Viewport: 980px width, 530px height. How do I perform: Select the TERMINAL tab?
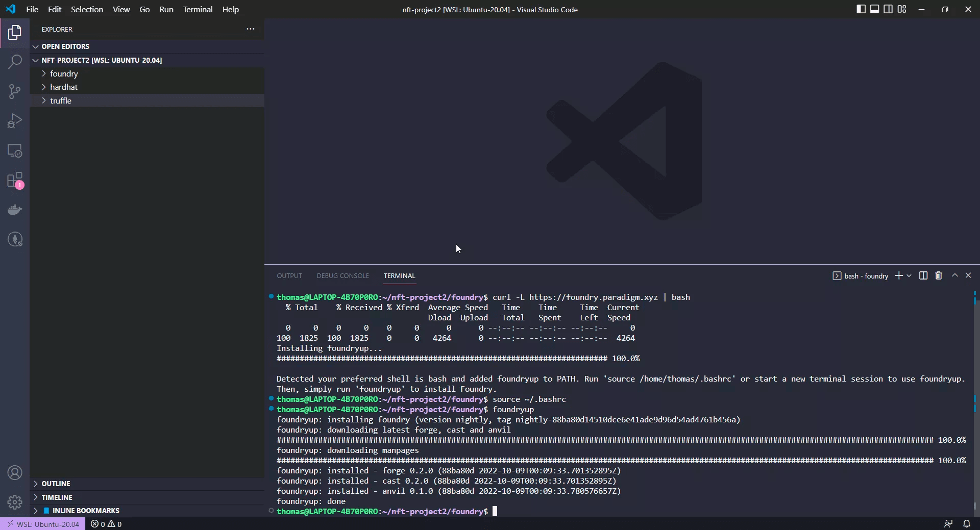click(399, 275)
